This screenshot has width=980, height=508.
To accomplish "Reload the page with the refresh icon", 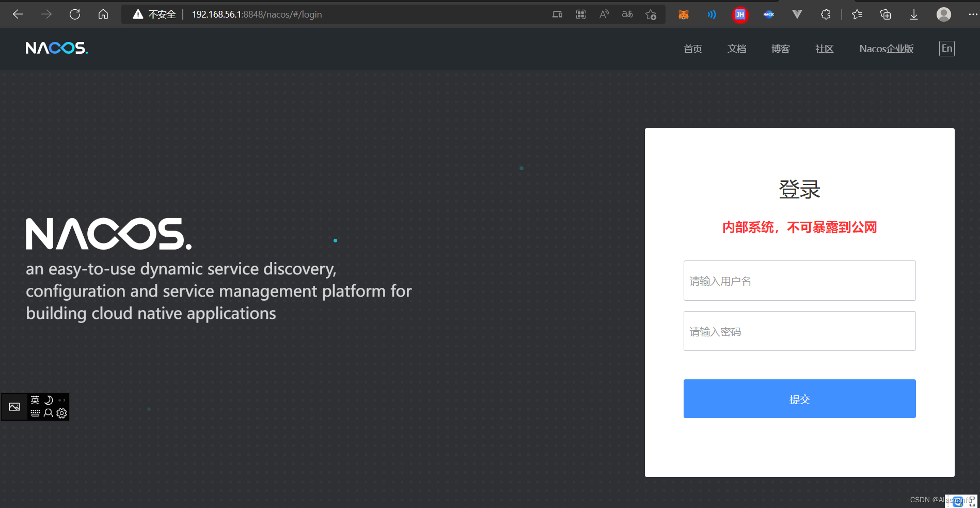I will [75, 14].
